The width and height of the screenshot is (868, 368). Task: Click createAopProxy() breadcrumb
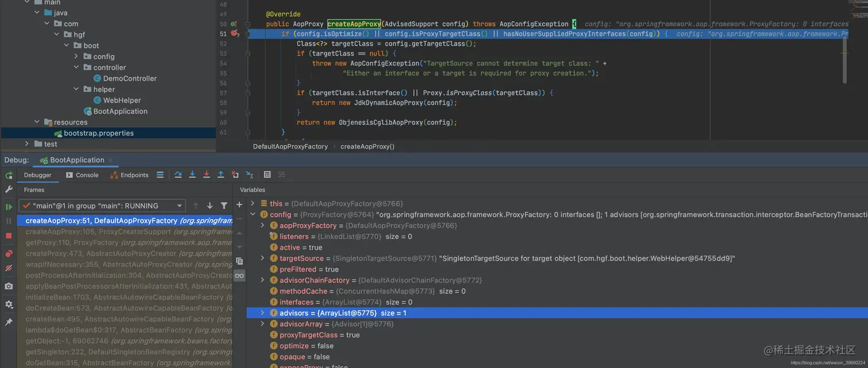[x=367, y=146]
